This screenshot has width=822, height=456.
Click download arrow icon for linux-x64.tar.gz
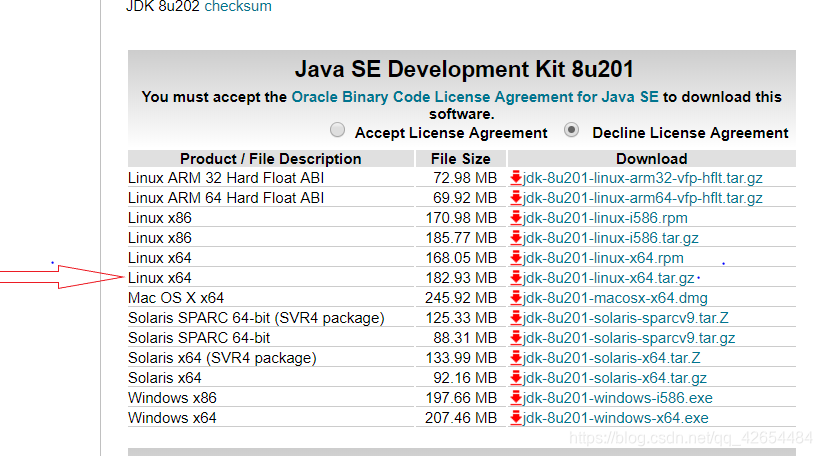[516, 278]
